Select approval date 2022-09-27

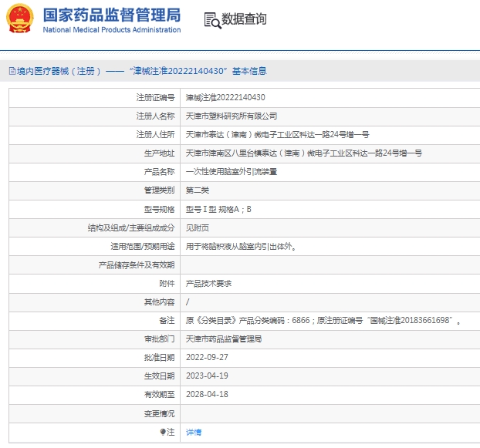207,358
